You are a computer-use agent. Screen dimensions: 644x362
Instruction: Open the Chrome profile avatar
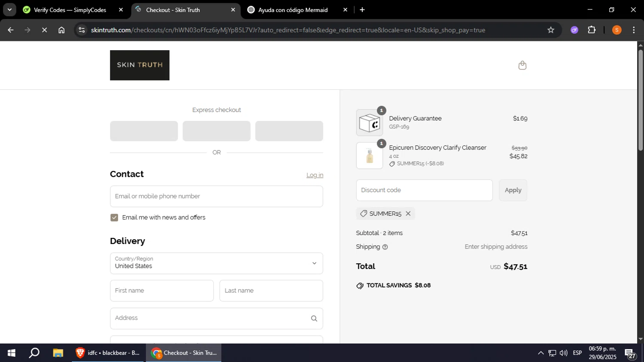coord(617,30)
